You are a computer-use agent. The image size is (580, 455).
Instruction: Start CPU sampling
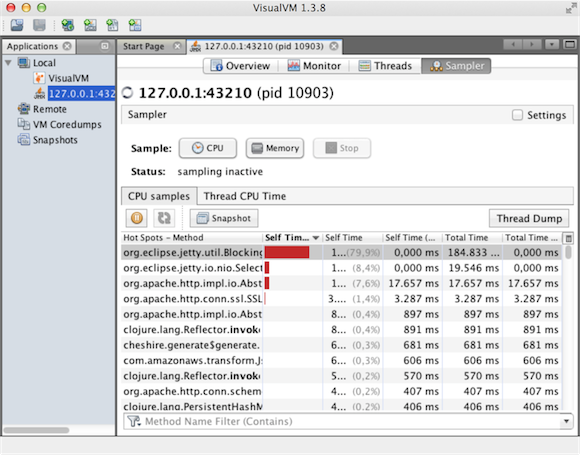[x=208, y=148]
